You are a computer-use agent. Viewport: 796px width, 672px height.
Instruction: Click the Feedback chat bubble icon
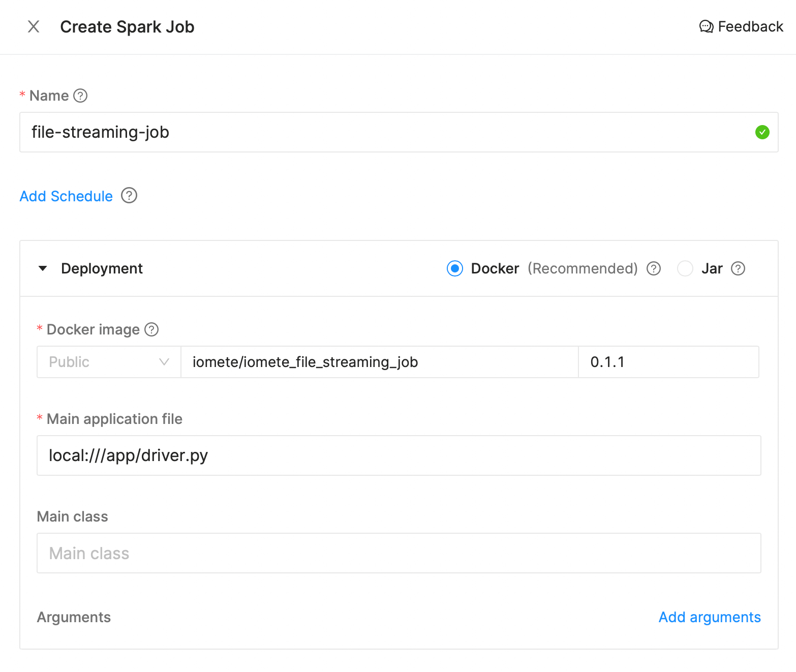coord(707,26)
